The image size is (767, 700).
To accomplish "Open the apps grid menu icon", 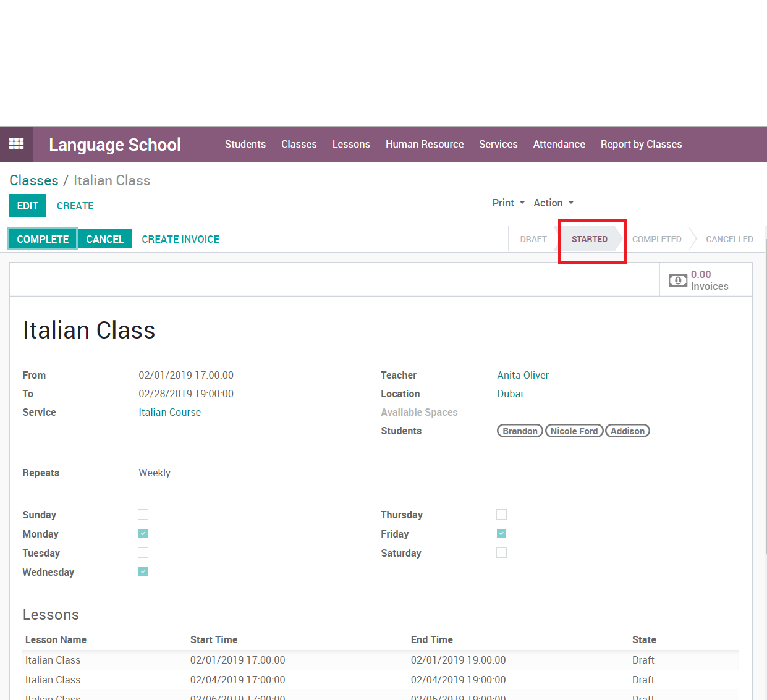I will [16, 144].
